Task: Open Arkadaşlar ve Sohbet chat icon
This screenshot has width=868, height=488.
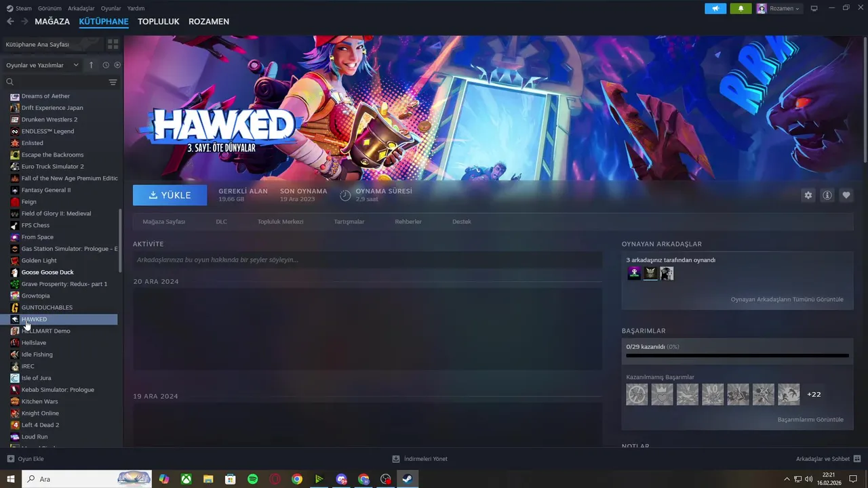Action: 857,459
